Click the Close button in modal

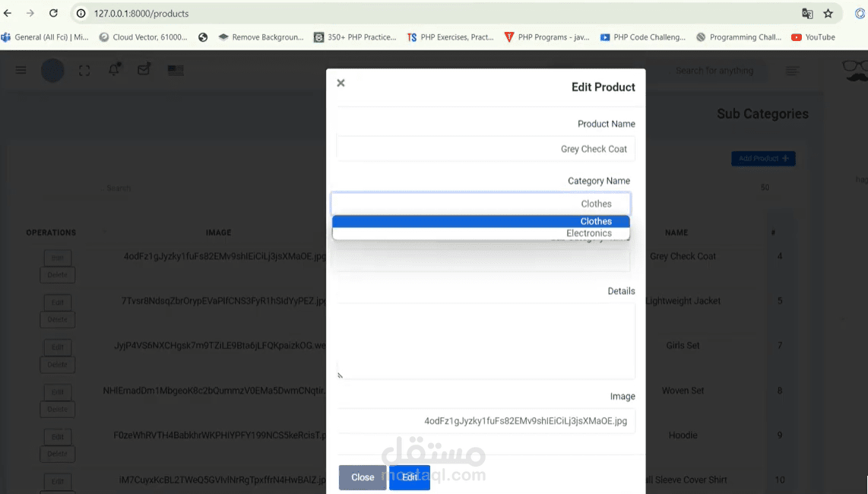tap(363, 477)
